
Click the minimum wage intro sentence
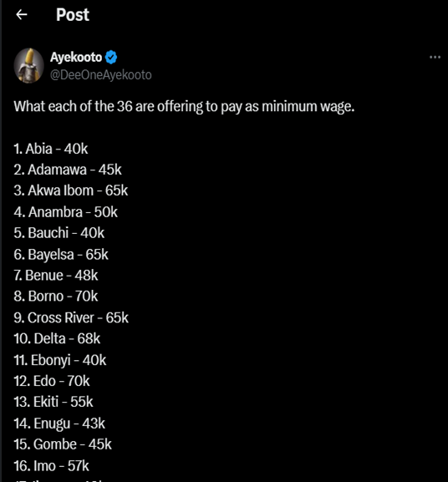click(184, 107)
